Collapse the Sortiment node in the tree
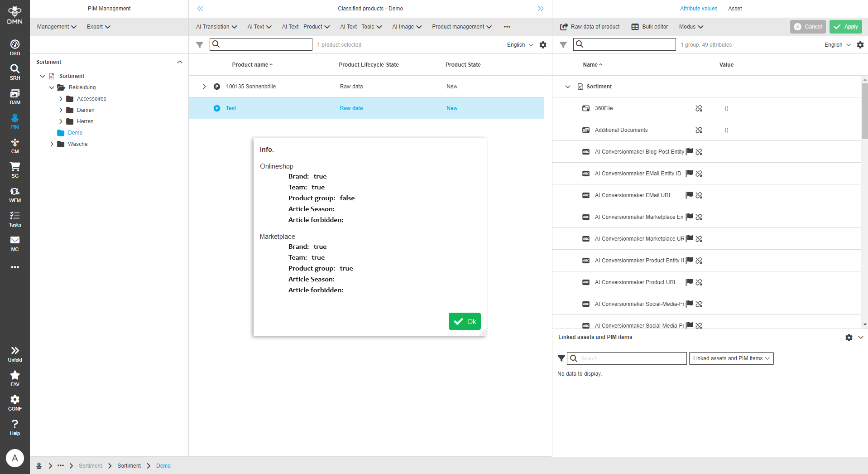 pyautogui.click(x=43, y=76)
